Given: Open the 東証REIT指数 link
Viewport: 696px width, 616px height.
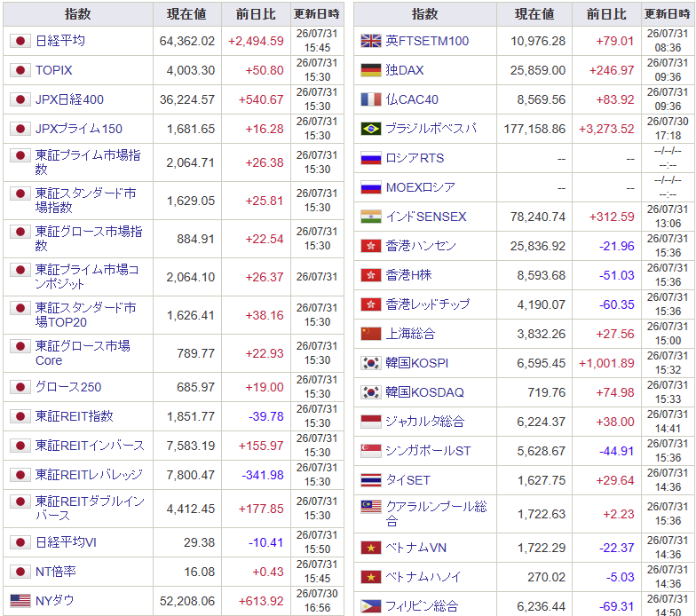Looking at the screenshot, I should (75, 416).
